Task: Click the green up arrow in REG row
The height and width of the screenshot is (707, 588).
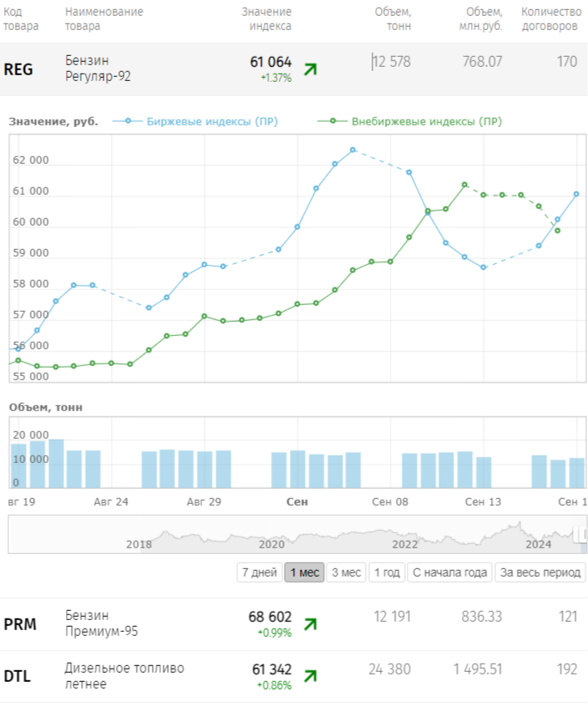Action: (311, 69)
